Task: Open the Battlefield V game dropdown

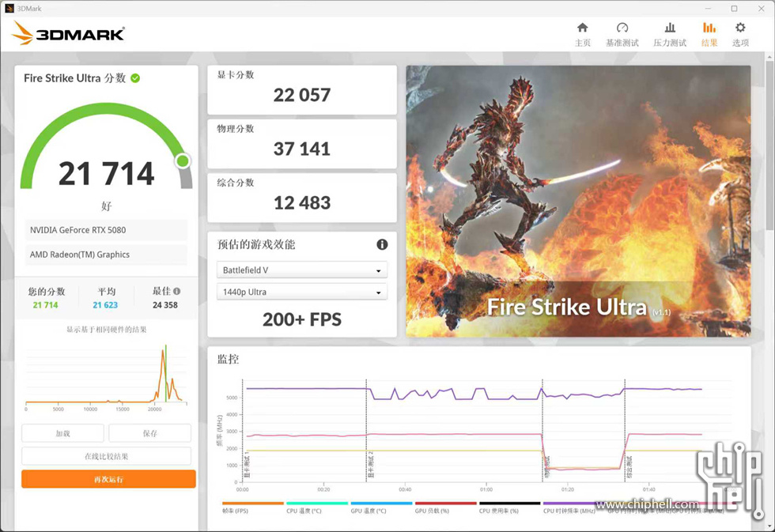Action: click(302, 270)
